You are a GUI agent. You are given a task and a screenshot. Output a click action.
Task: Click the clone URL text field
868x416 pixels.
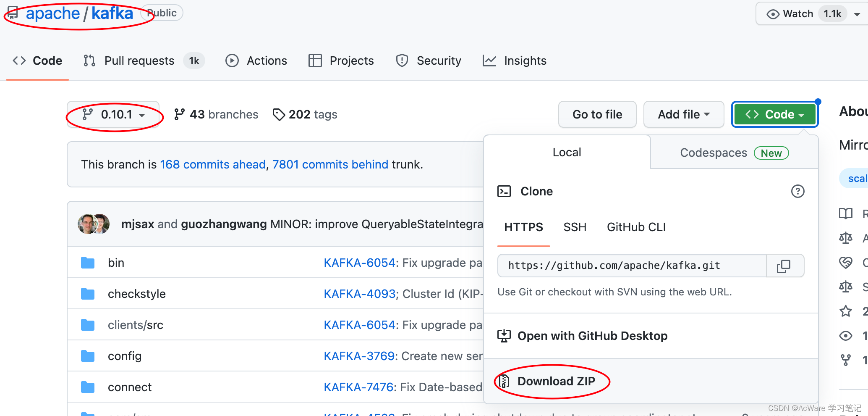point(632,266)
